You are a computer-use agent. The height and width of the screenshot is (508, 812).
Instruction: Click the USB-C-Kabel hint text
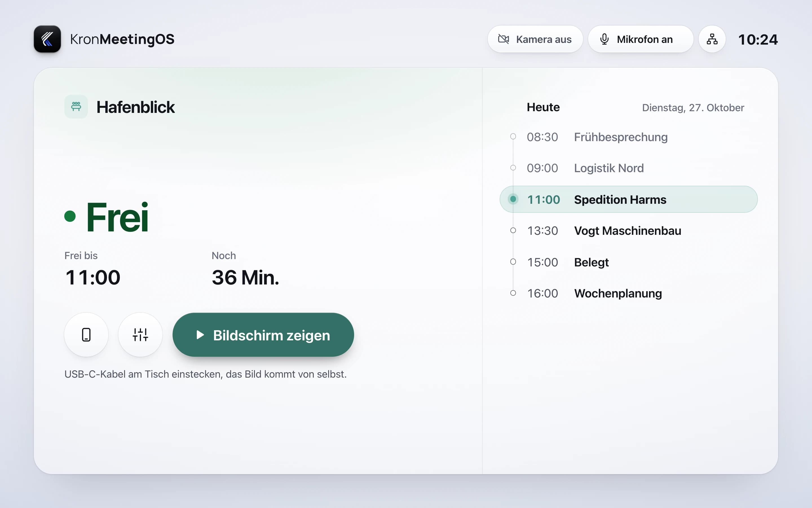click(x=205, y=374)
